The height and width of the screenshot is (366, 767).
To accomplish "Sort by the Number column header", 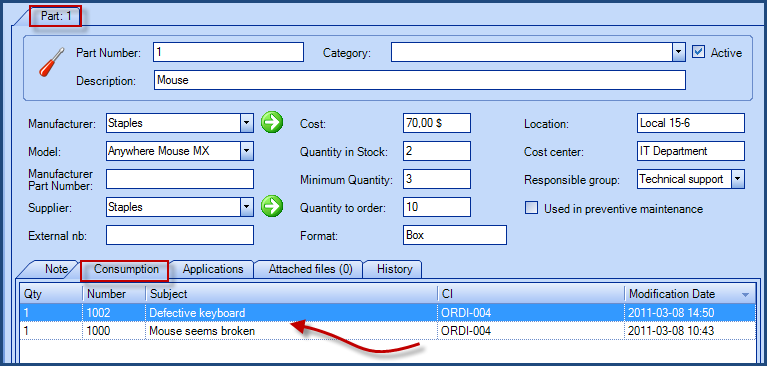I will pos(114,294).
